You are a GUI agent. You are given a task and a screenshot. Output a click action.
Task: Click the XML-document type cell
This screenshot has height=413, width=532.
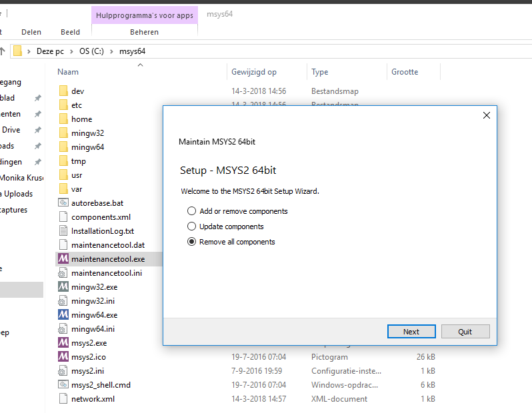click(x=339, y=399)
